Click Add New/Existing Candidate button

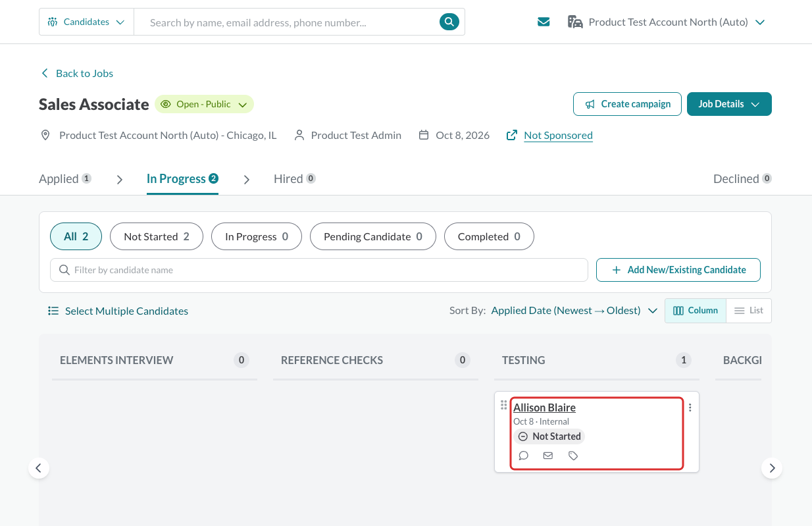(678, 270)
